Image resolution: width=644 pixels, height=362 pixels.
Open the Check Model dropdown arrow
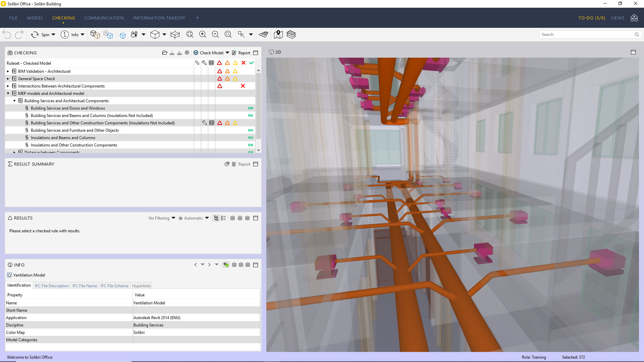pyautogui.click(x=227, y=53)
